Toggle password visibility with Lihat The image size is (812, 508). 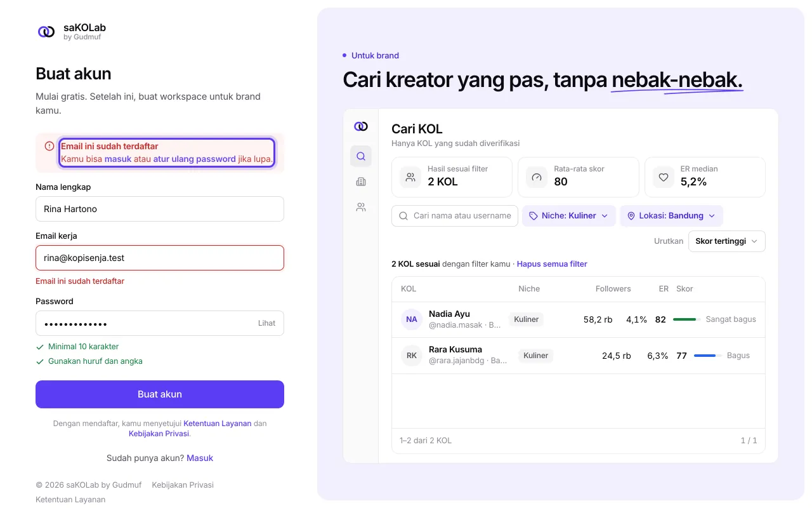(x=266, y=323)
